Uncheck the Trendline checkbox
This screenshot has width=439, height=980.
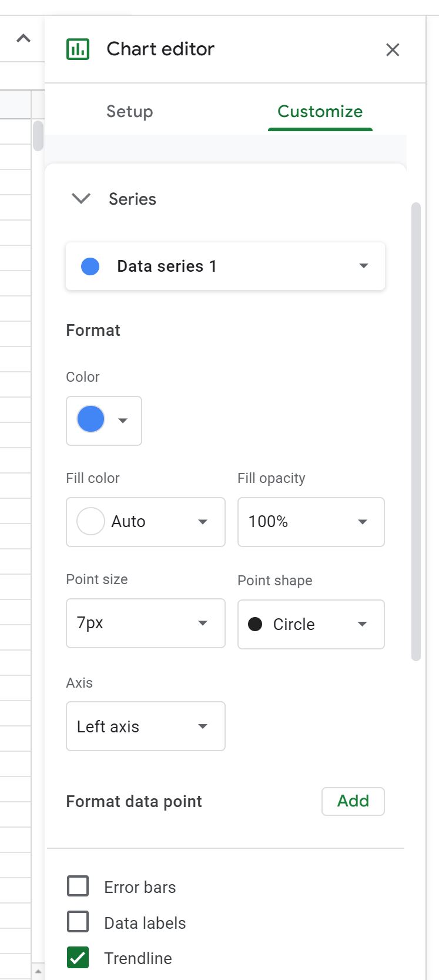click(x=78, y=958)
